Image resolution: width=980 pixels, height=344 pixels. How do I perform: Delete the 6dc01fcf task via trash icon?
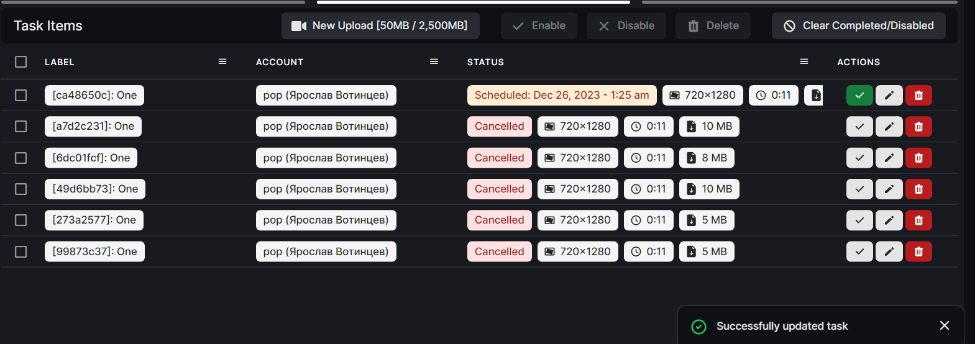[x=918, y=158]
